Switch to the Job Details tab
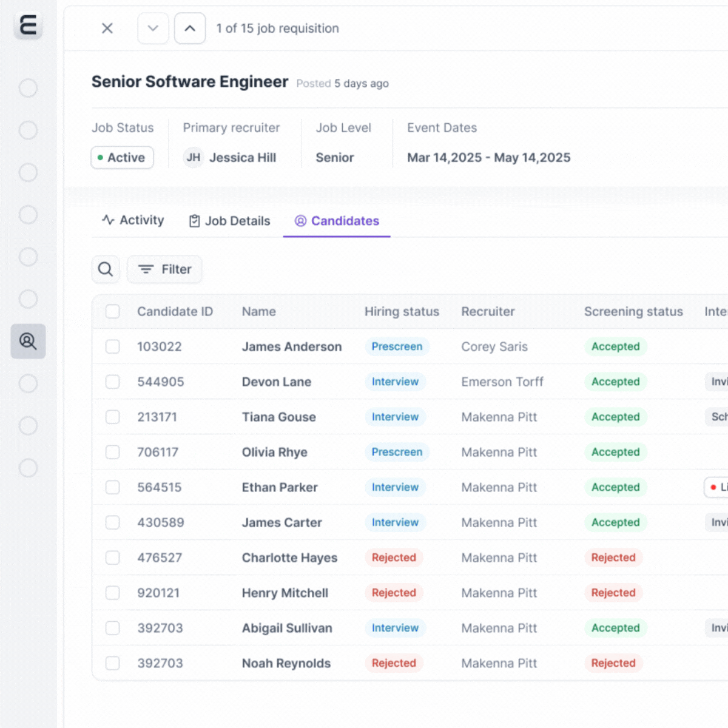The image size is (728, 728). 229,221
